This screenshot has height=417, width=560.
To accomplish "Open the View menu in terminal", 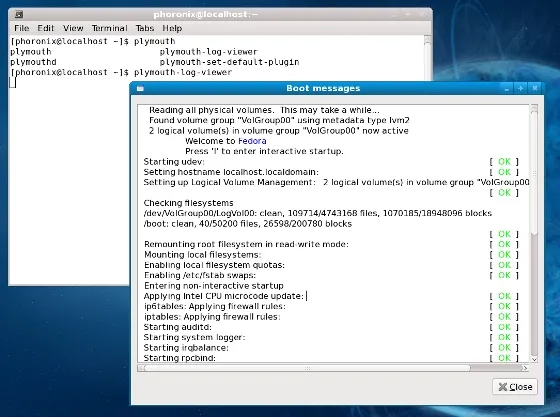I will (73, 28).
